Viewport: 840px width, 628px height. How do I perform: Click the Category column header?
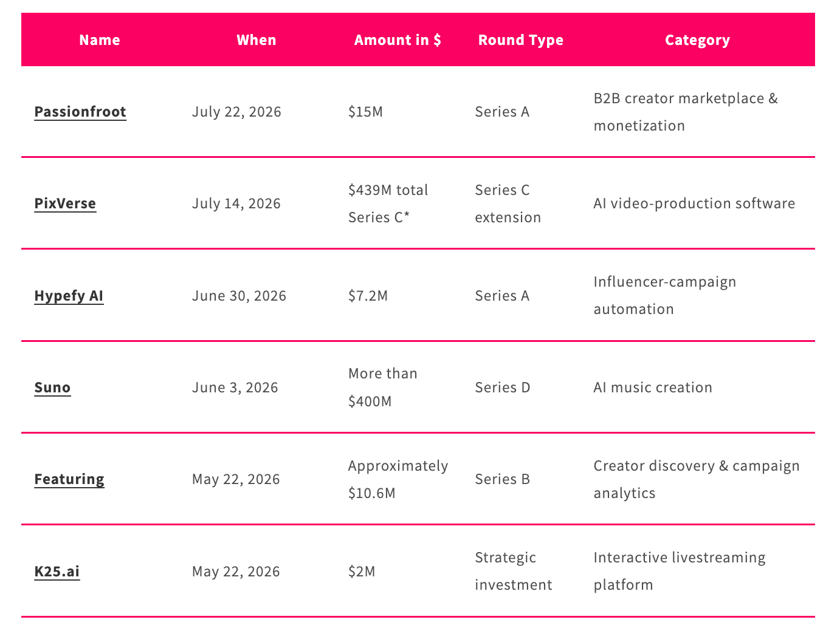697,40
